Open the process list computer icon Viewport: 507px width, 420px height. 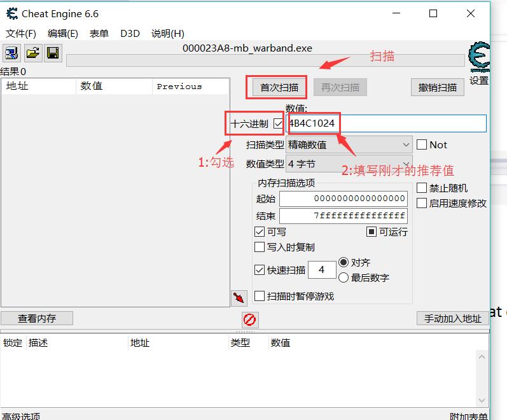[x=12, y=53]
